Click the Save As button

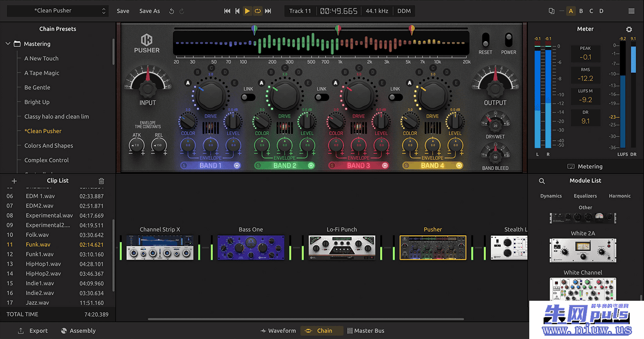150,11
